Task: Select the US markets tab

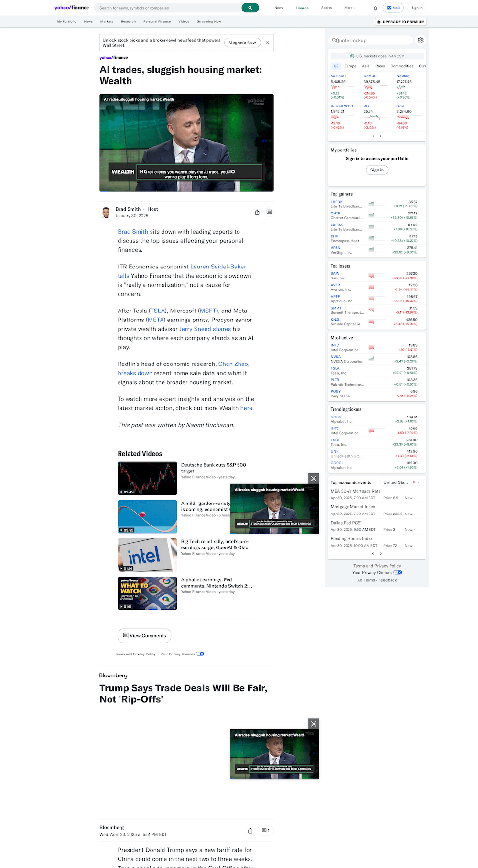Action: (336, 66)
